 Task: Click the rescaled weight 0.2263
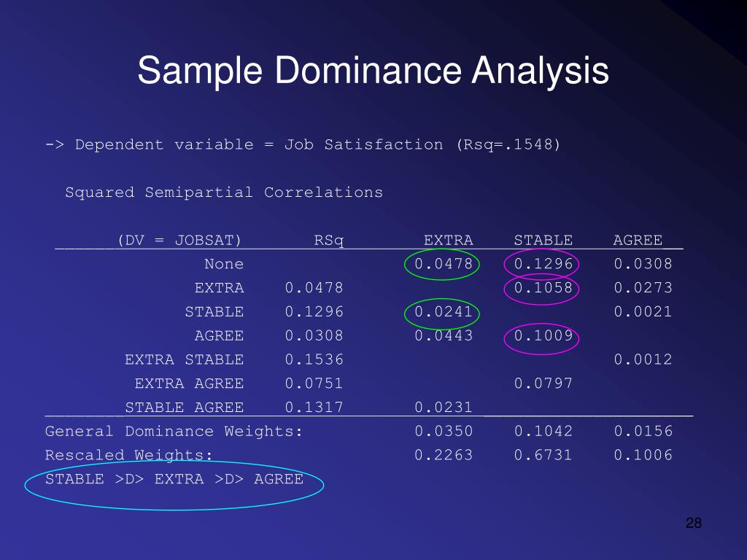point(444,455)
